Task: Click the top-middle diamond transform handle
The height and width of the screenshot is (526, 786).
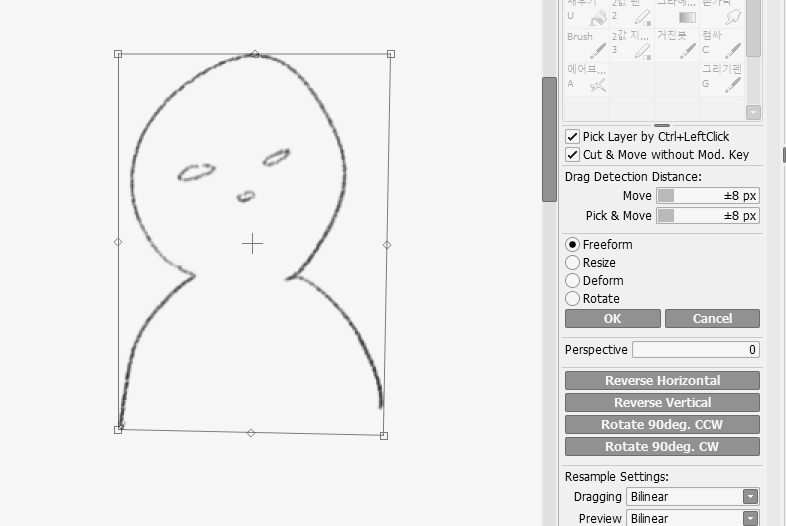Action: 255,54
